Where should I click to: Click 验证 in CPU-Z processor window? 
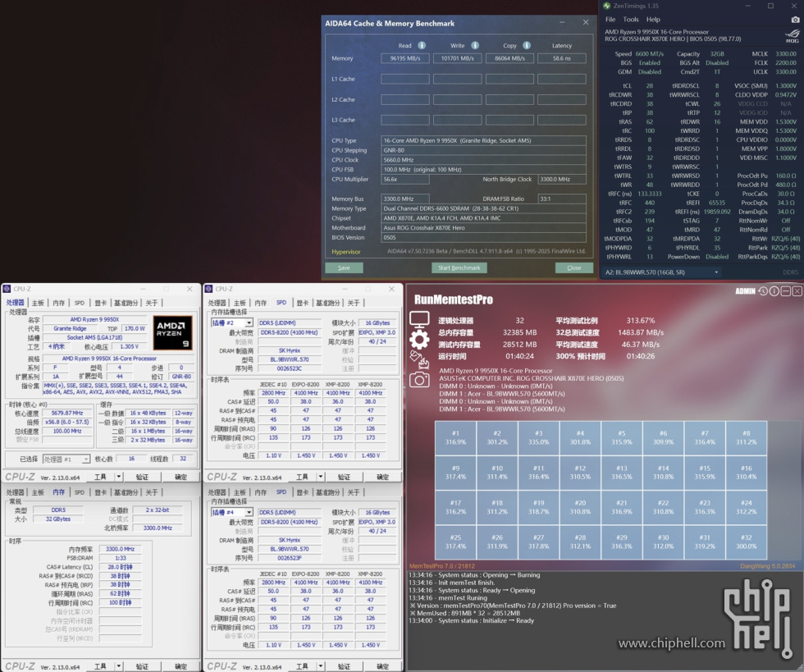(x=142, y=477)
